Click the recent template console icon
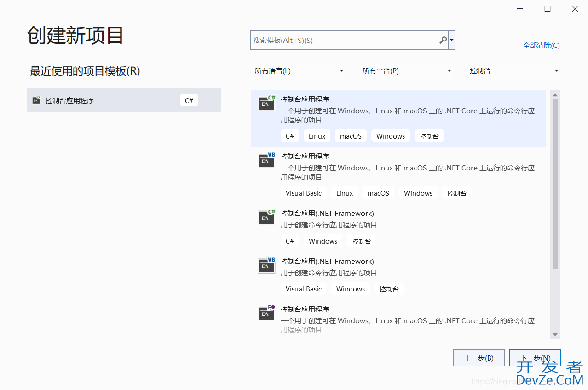 [36, 100]
